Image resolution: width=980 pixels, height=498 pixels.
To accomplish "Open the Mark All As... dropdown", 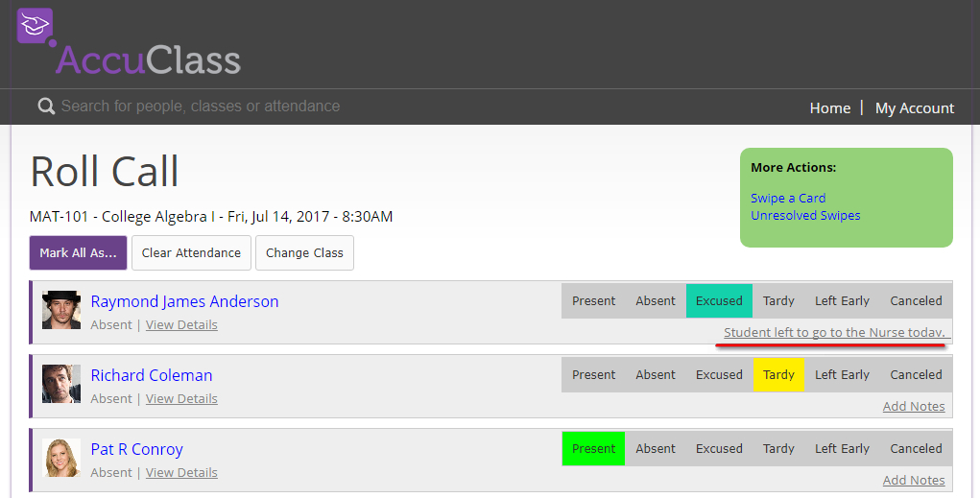I will pos(78,253).
